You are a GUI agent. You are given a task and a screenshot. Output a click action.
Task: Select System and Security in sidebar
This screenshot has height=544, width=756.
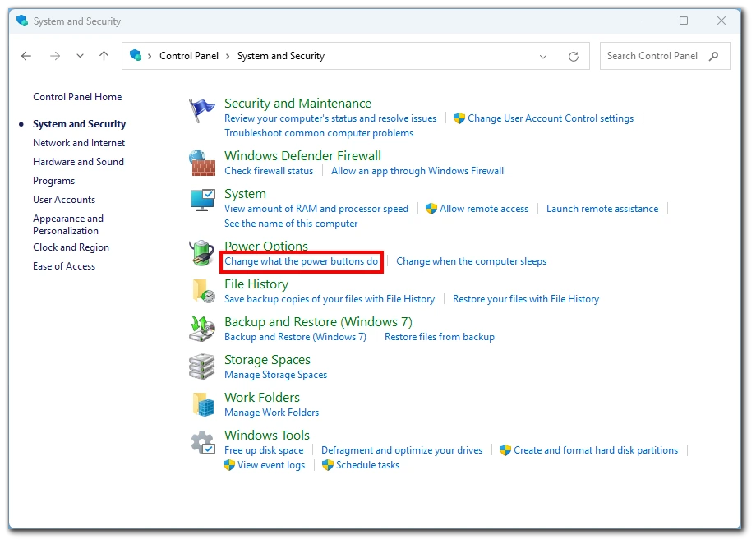[x=79, y=124]
